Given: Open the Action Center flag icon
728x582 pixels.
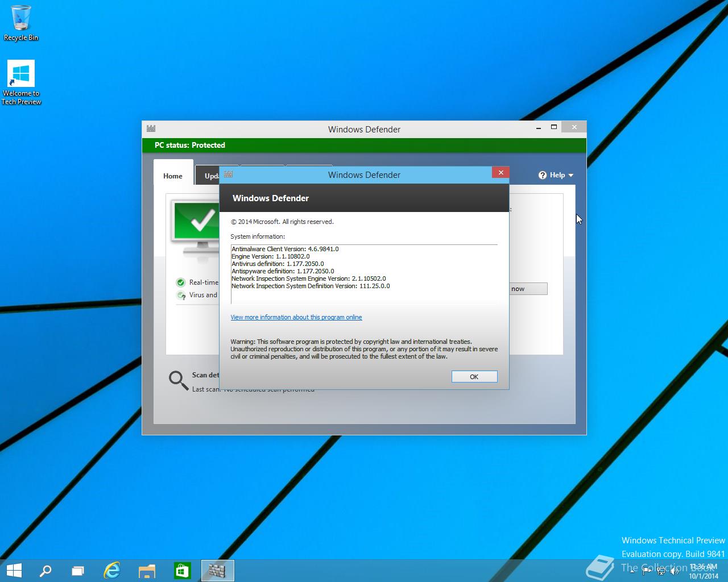Looking at the screenshot, I should coord(647,571).
